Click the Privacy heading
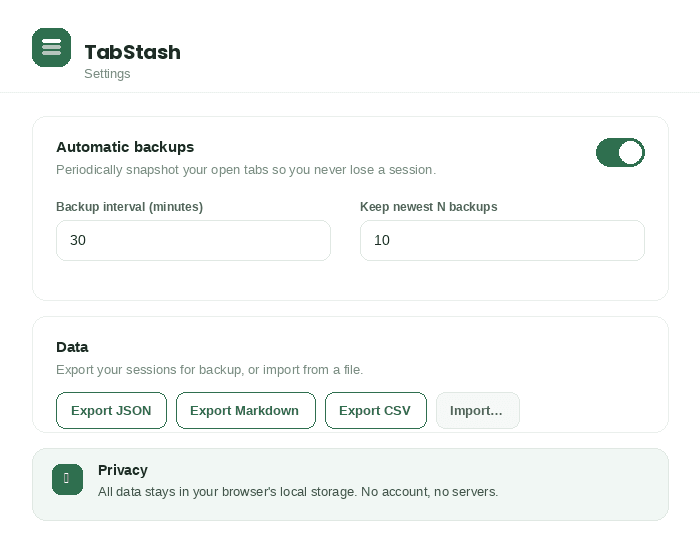Viewport: 700px width, 560px height. [123, 470]
